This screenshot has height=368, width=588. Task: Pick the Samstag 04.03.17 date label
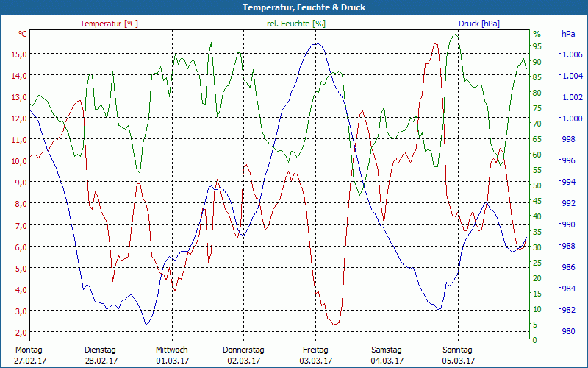(x=387, y=355)
